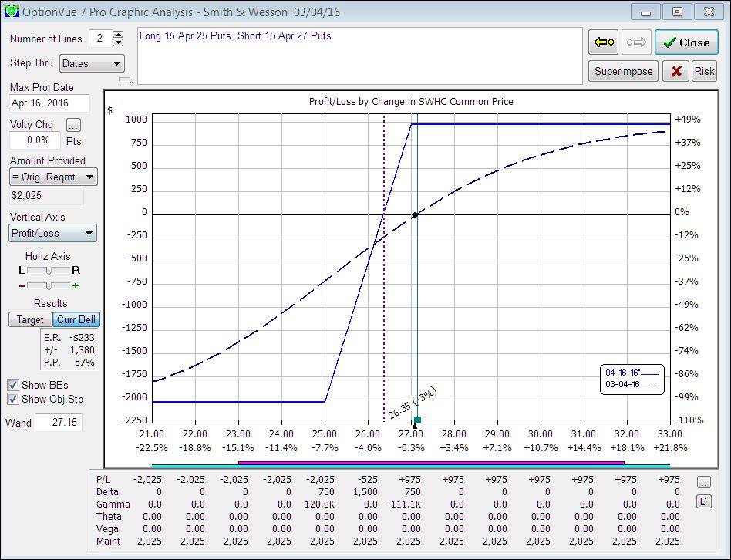
Task: Open the Amount Provided dropdown
Action: click(53, 177)
